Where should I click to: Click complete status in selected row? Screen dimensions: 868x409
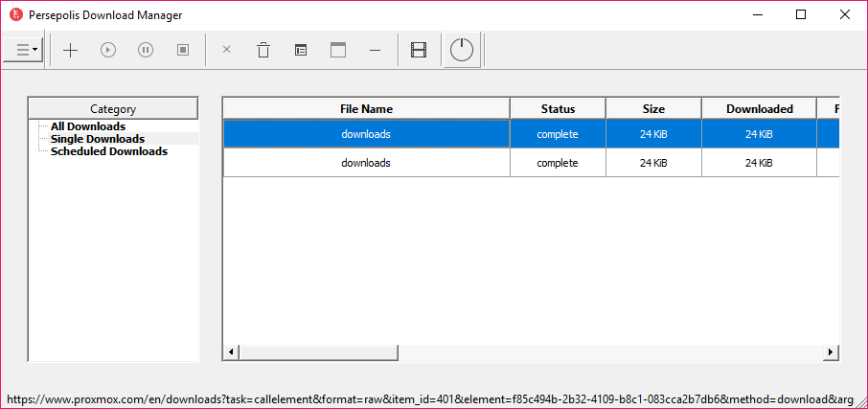(x=558, y=134)
